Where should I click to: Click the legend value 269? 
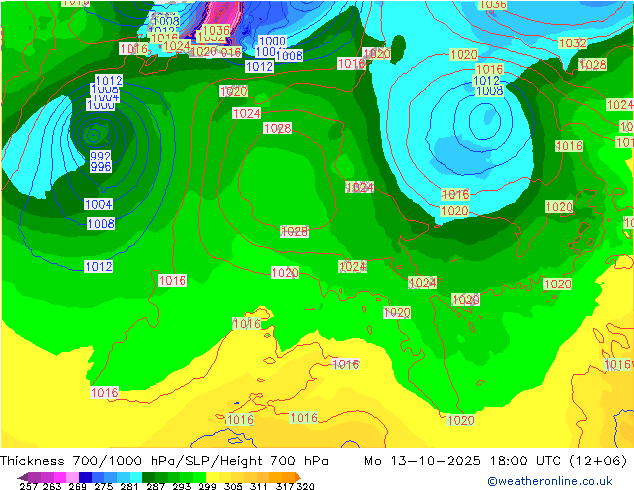(x=77, y=486)
